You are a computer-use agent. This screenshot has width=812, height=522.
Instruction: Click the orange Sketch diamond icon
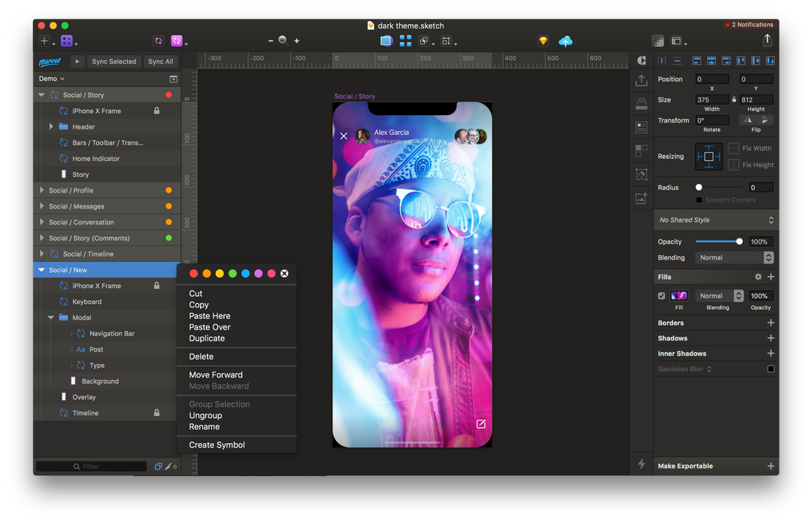(x=543, y=41)
